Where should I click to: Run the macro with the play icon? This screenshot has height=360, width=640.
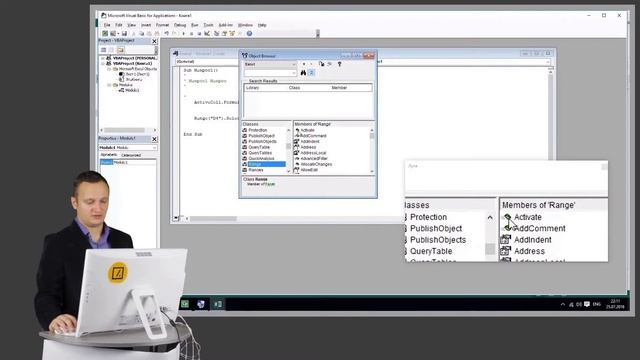[x=183, y=33]
